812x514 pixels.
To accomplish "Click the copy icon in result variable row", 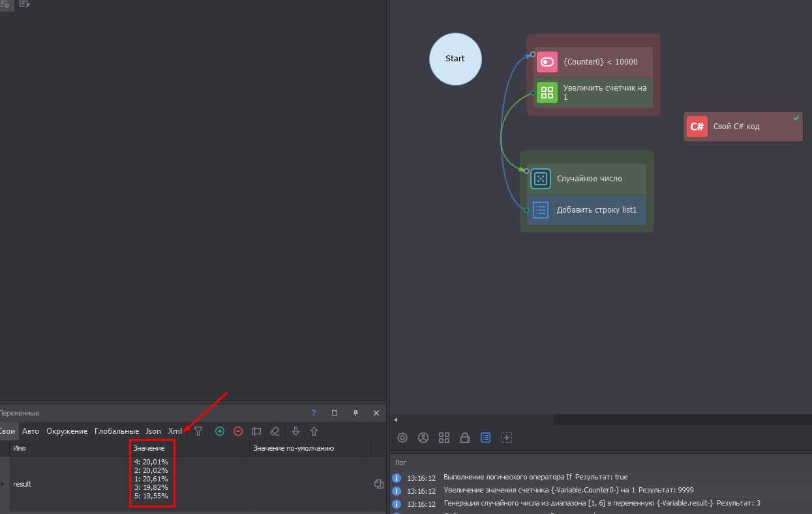I will (x=378, y=484).
